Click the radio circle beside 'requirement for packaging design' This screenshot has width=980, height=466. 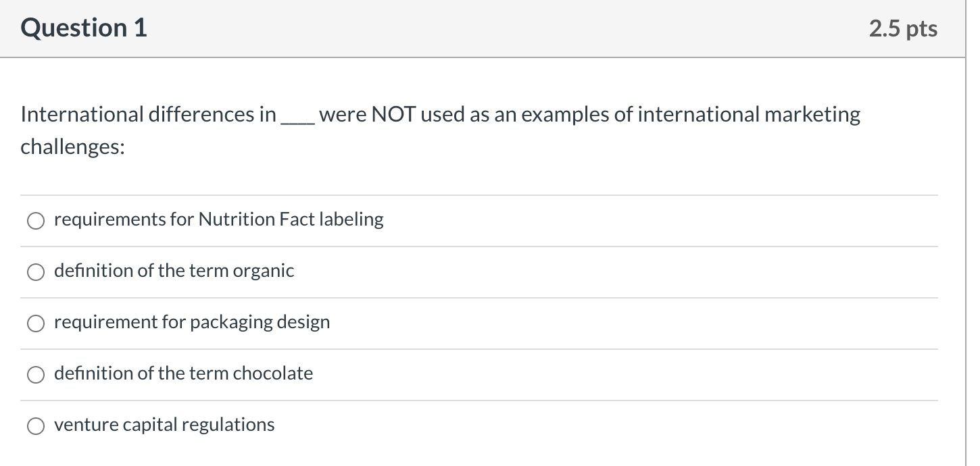coord(35,323)
